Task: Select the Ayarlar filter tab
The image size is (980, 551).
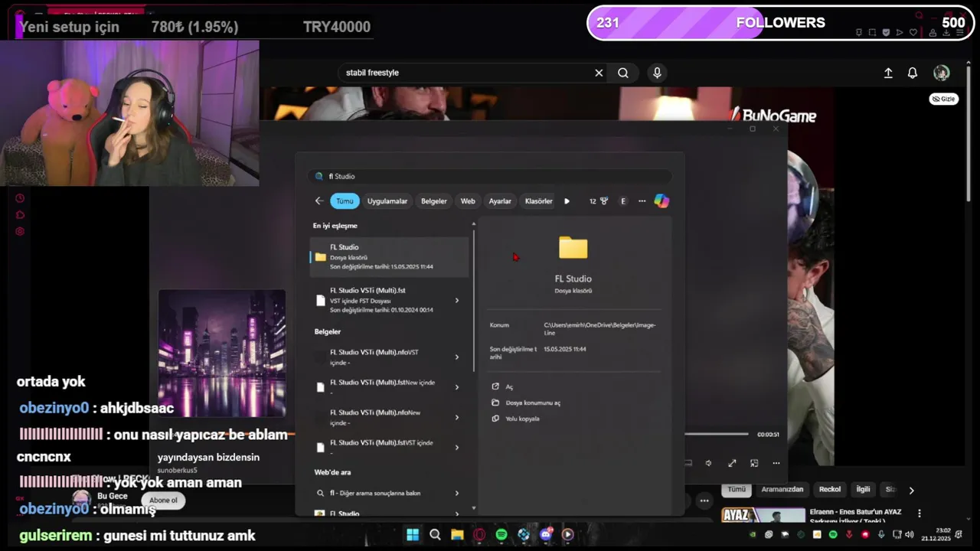Action: pyautogui.click(x=500, y=201)
